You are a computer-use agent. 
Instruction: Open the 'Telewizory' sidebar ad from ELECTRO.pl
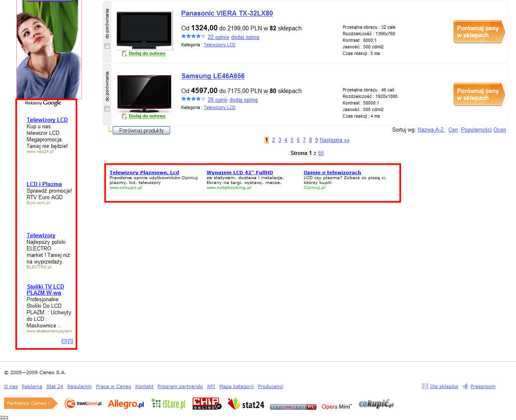pyautogui.click(x=41, y=235)
